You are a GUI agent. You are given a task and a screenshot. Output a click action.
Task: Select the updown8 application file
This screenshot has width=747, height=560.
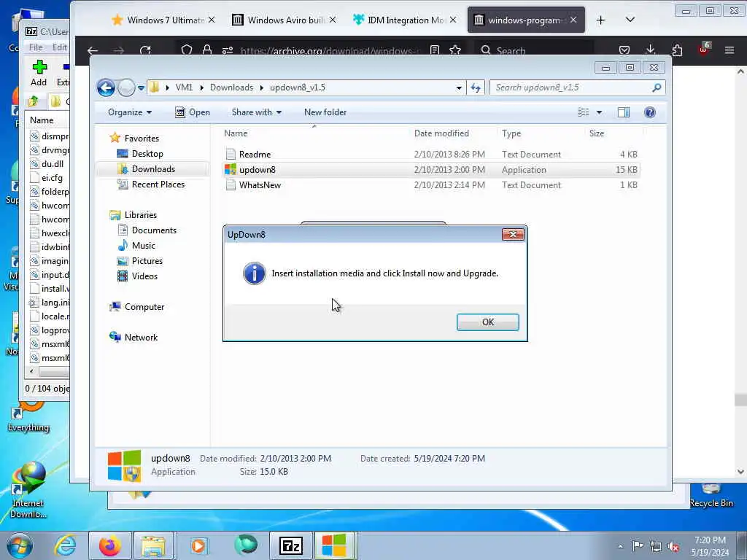[x=258, y=169]
